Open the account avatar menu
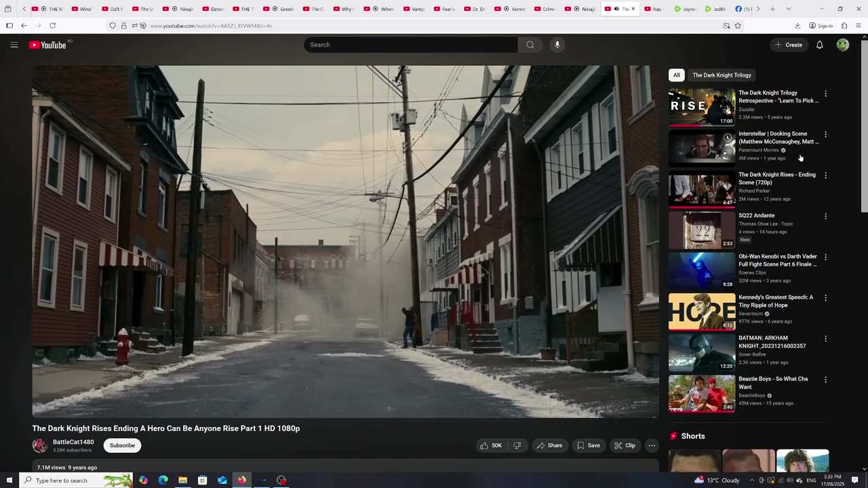Screen dimensions: 868x488 [842, 45]
